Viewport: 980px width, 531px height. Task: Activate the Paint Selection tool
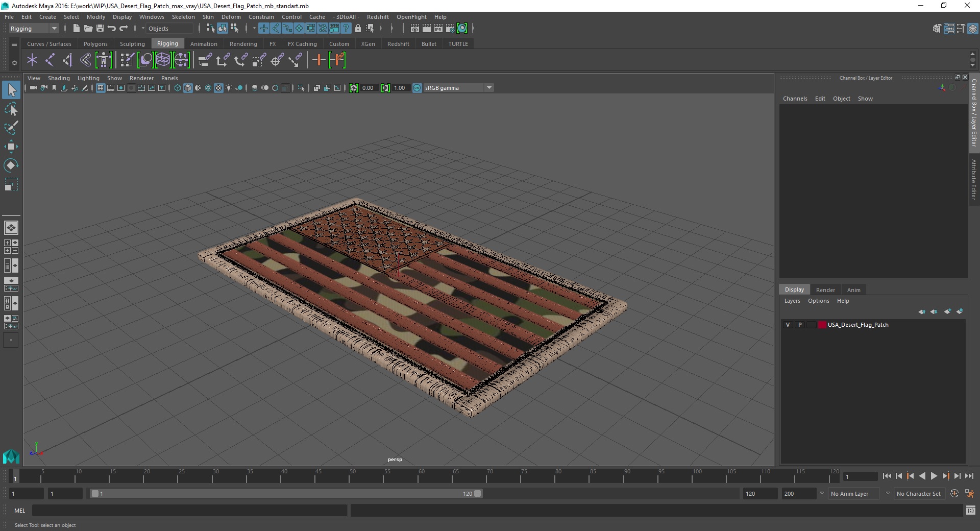(x=11, y=128)
